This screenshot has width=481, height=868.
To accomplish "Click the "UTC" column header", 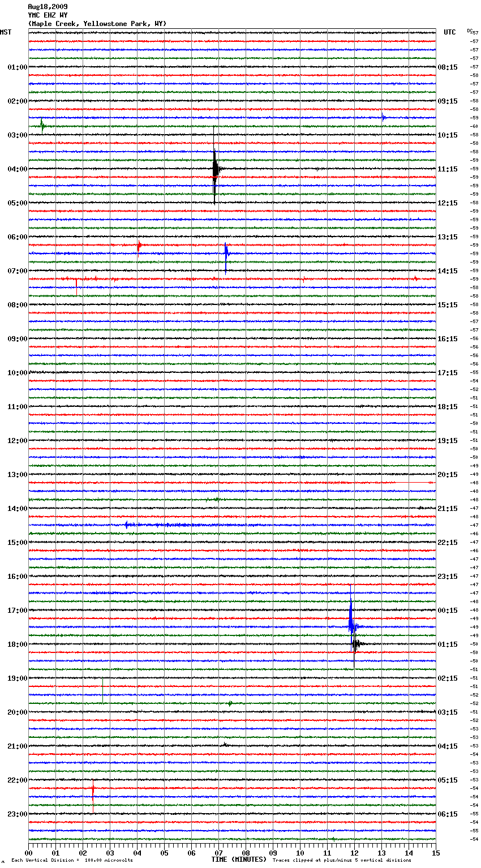I will (x=449, y=32).
